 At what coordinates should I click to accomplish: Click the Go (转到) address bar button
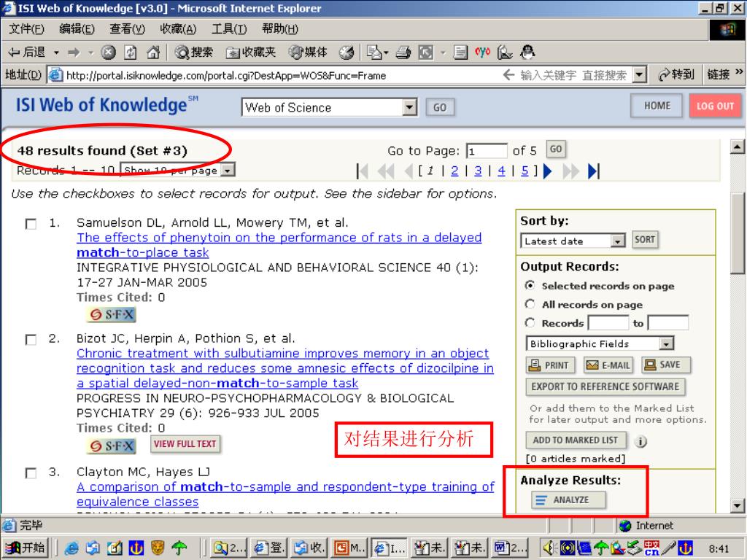click(676, 75)
